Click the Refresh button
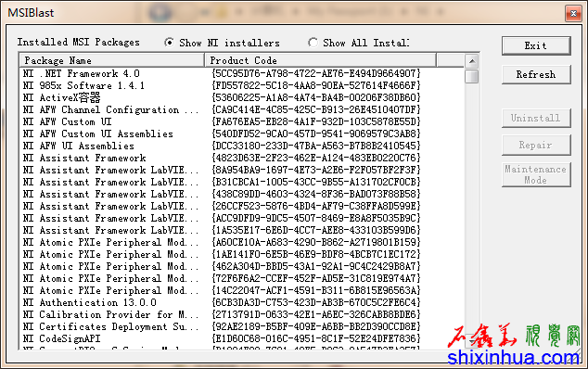The image size is (588, 369). [x=536, y=74]
